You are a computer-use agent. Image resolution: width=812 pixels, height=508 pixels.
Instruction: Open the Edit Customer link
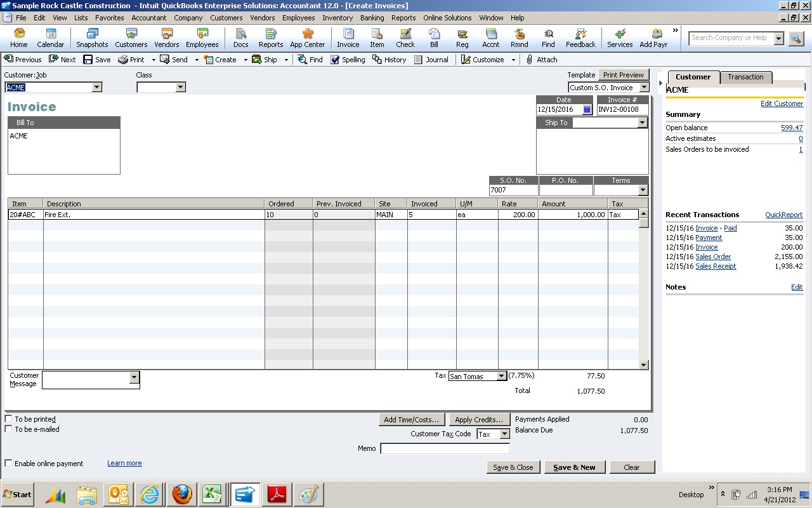coord(782,104)
